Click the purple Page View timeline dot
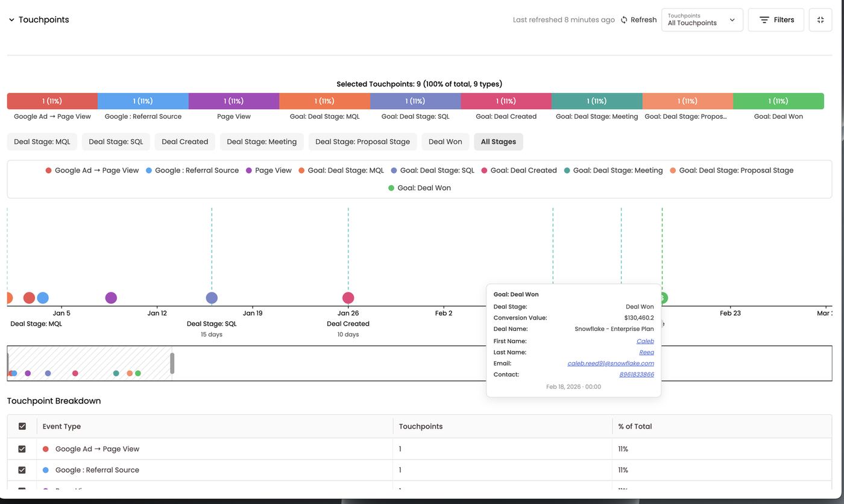844x504 pixels. tap(111, 298)
